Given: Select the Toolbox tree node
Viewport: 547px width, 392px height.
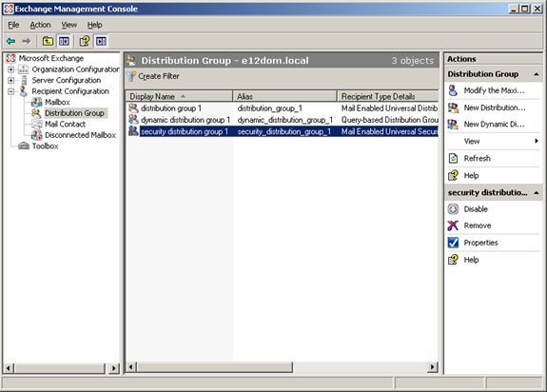Looking at the screenshot, I should point(45,146).
